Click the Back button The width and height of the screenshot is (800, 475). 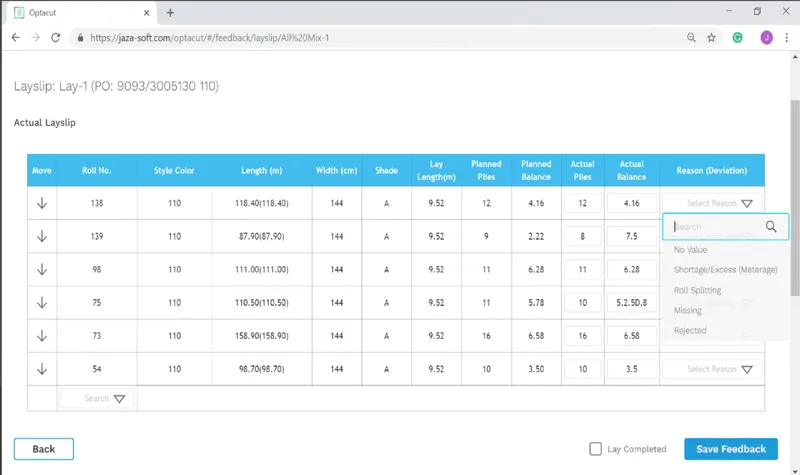point(44,449)
